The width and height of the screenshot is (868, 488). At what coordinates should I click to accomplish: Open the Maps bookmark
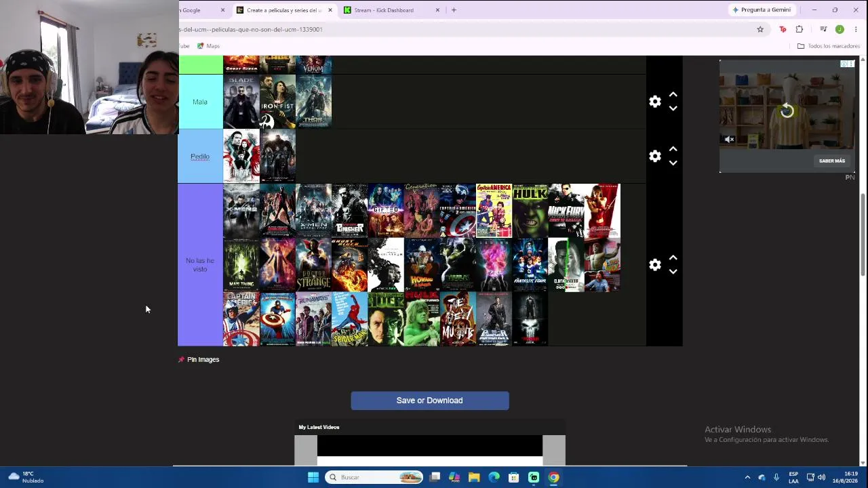coord(209,46)
